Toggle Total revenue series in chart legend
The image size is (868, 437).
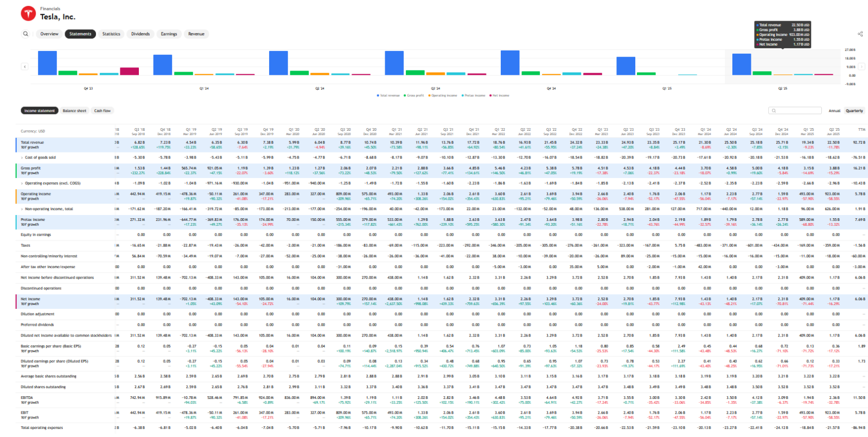click(x=388, y=96)
